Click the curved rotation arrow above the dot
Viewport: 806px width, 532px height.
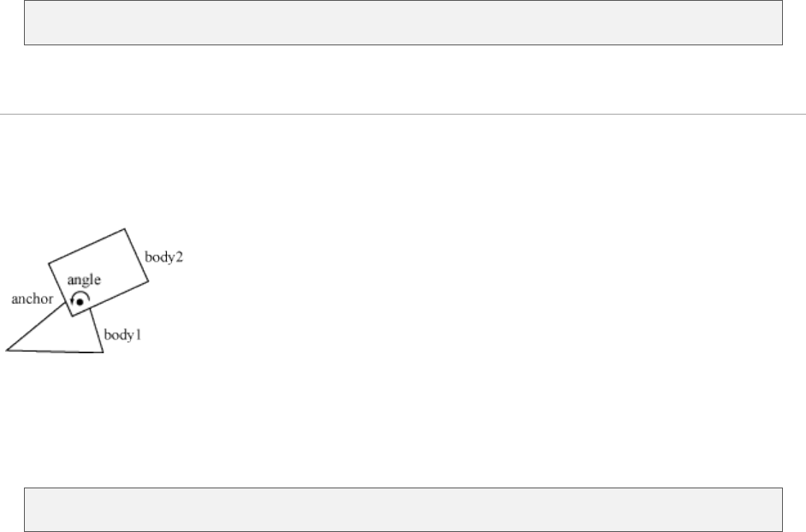[x=80, y=295]
